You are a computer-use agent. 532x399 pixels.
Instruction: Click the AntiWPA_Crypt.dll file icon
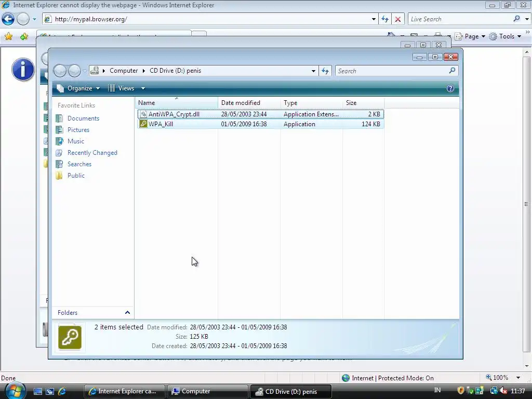point(143,114)
